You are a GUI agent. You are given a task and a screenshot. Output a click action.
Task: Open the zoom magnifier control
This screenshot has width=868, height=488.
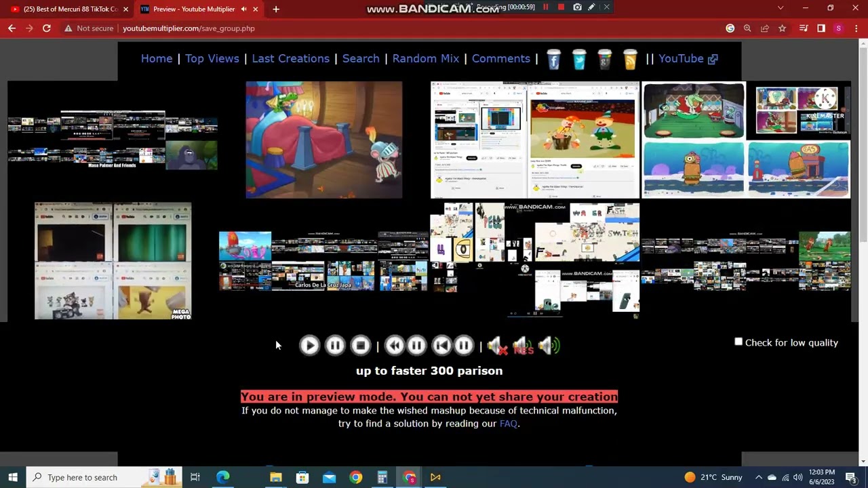747,28
